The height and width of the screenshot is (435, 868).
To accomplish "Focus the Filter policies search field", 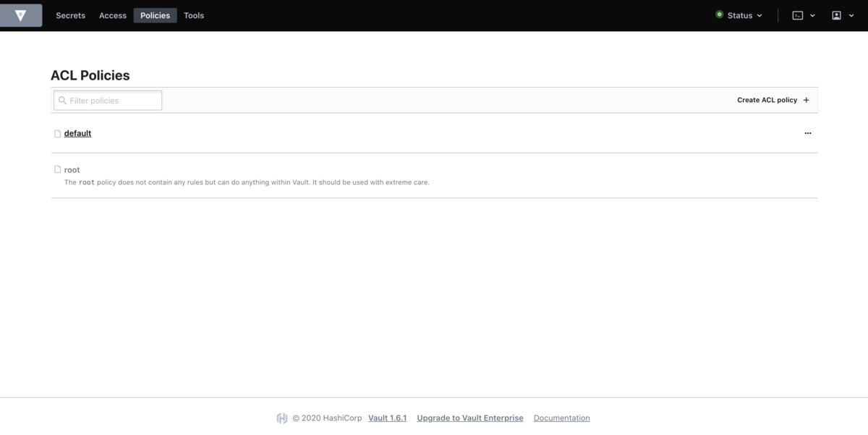I will point(108,101).
